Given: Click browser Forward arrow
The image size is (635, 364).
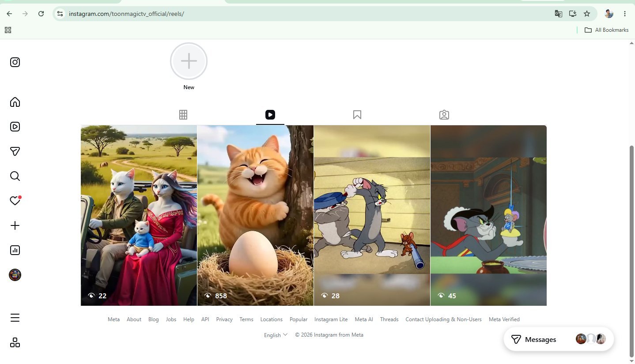Looking at the screenshot, I should point(25,14).
